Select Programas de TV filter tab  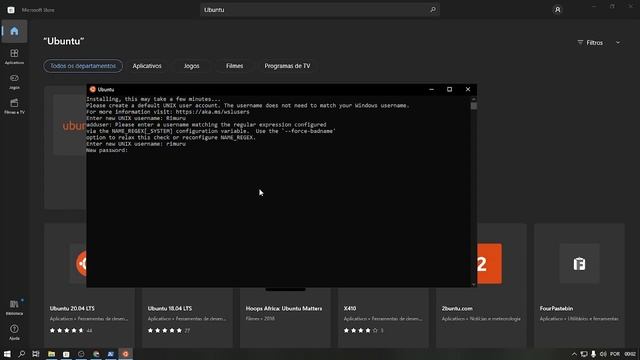click(287, 66)
